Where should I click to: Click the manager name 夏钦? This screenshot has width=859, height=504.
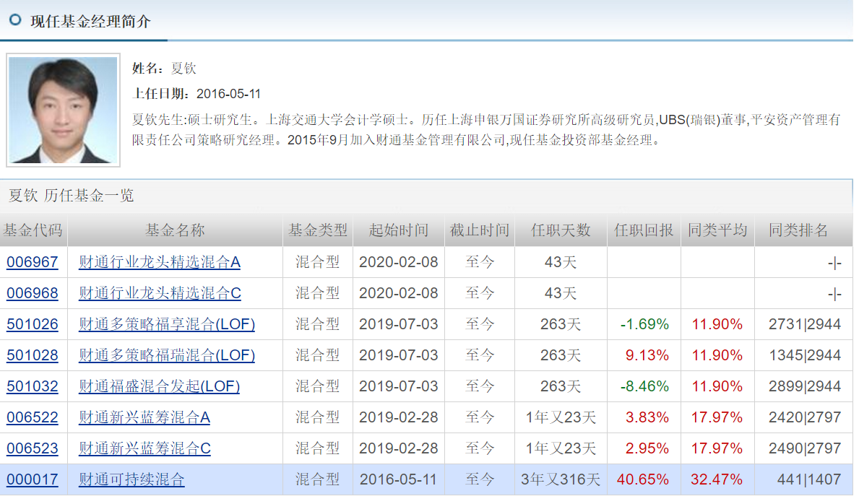[184, 69]
